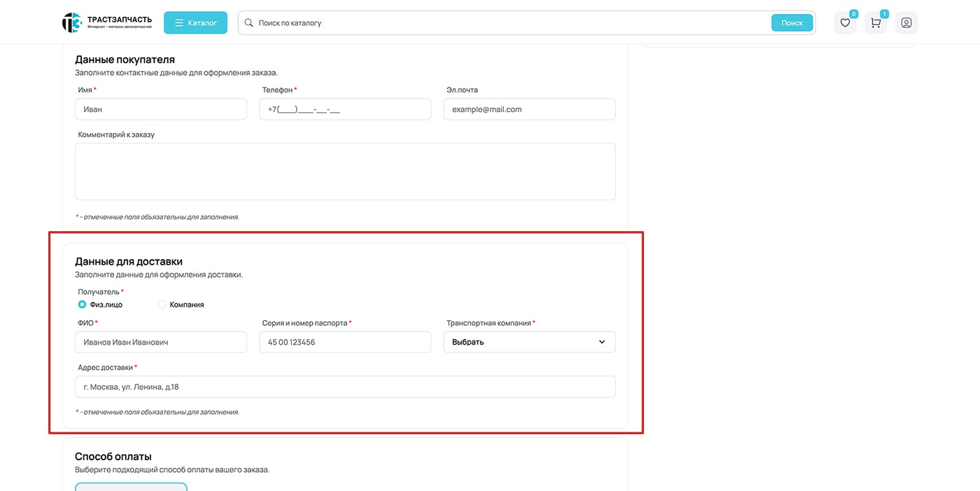Click the ФИО input field

tap(161, 343)
